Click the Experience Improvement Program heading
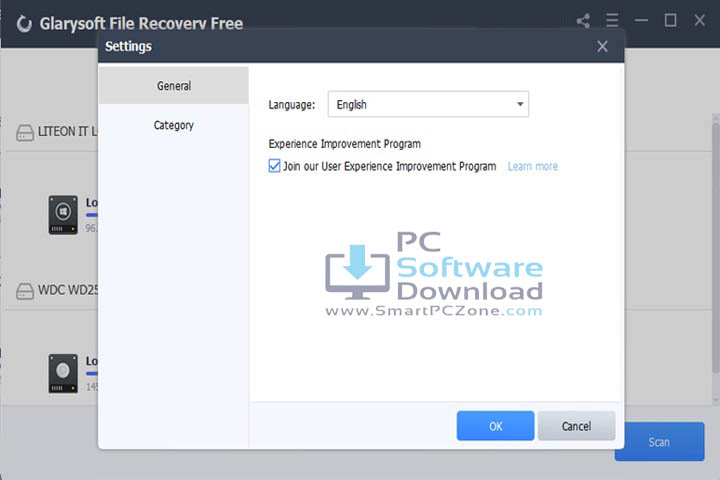This screenshot has height=480, width=720. pyautogui.click(x=344, y=144)
